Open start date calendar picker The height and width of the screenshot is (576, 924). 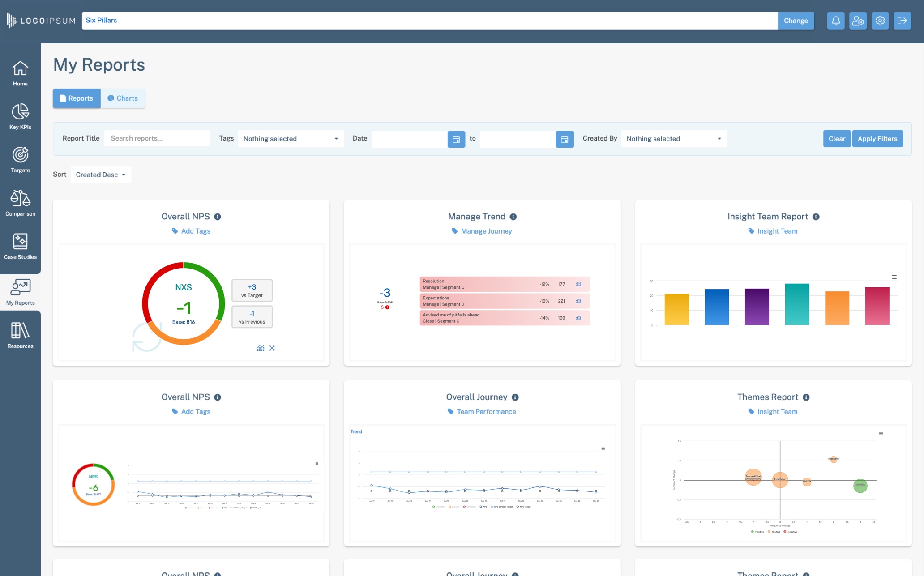(456, 139)
